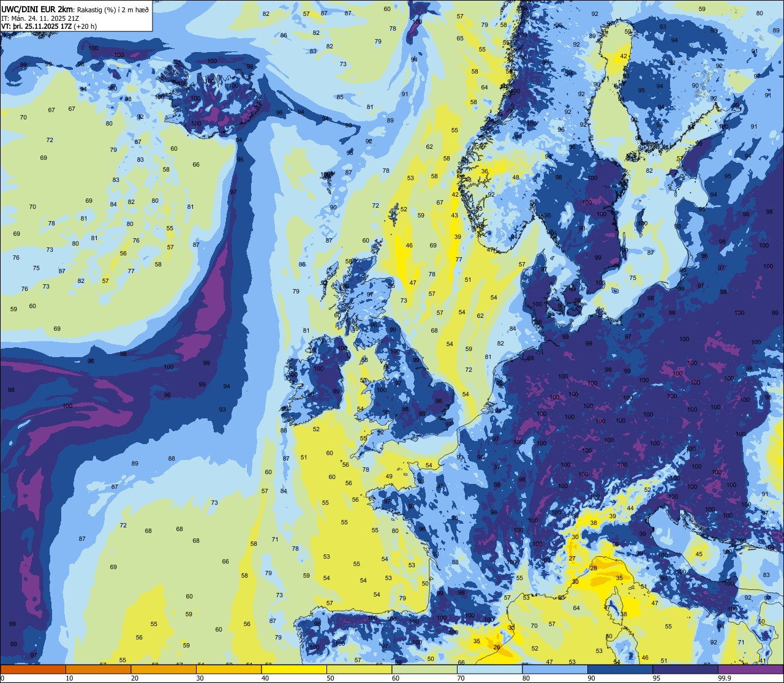The width and height of the screenshot is (784, 683).
Task: Click the pale yellow 50–60 legend segment
Action: [359, 669]
